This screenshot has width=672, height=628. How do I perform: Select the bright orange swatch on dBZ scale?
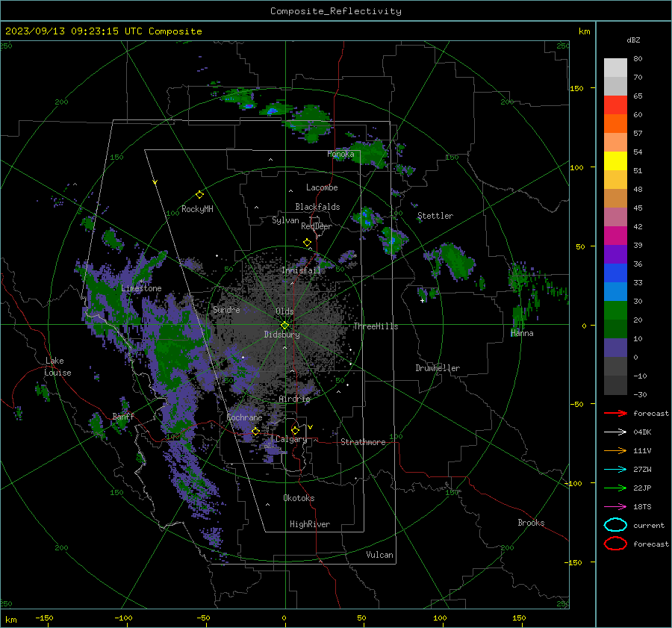[615, 124]
